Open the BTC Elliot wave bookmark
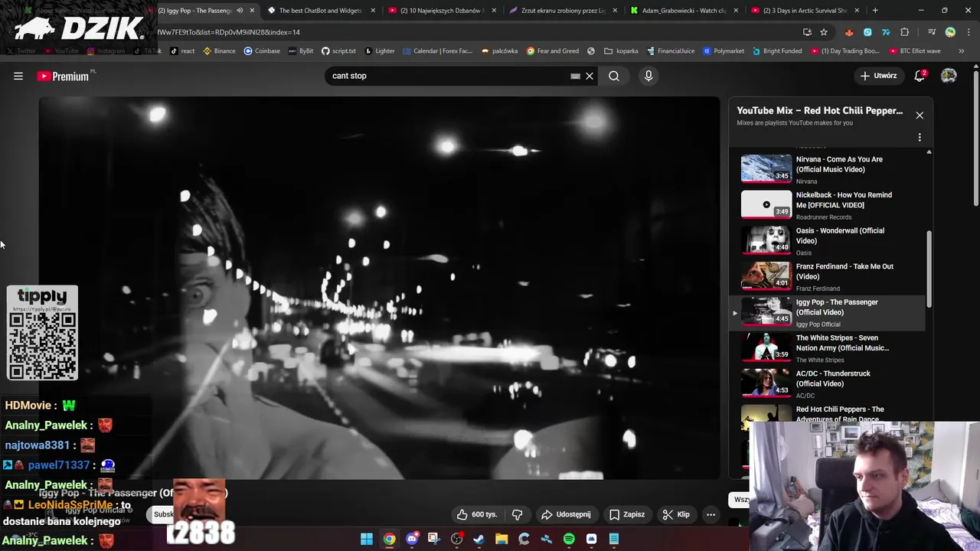980x551 pixels. [x=915, y=51]
